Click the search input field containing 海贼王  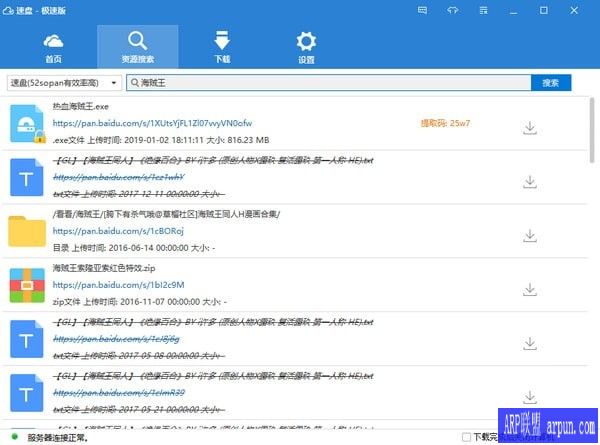[330, 82]
